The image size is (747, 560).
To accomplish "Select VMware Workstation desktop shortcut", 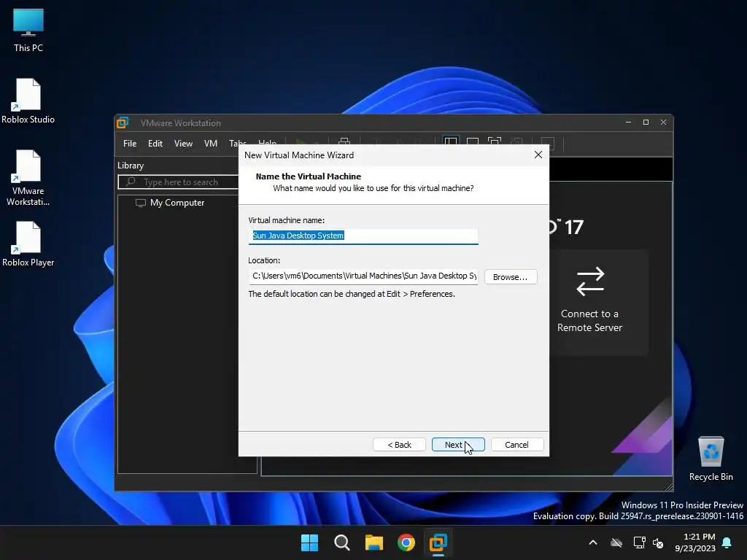I will (x=28, y=178).
